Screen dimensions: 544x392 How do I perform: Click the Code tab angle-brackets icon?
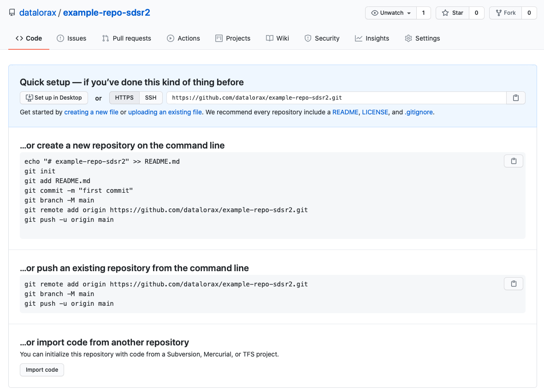[19, 38]
